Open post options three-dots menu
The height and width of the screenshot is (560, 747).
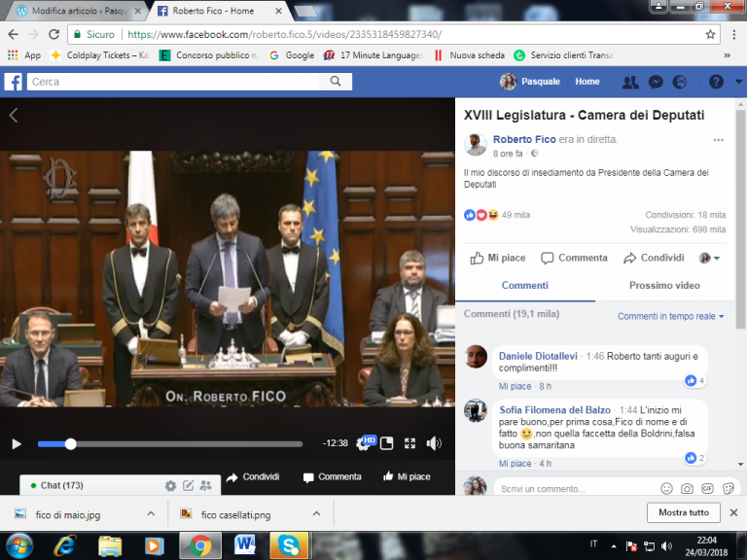coord(718,140)
